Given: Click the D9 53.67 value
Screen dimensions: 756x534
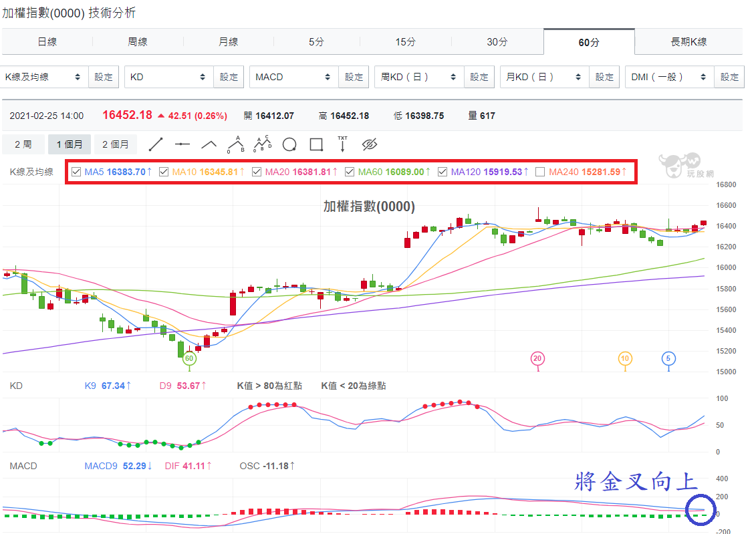Looking at the screenshot, I should coord(182,386).
